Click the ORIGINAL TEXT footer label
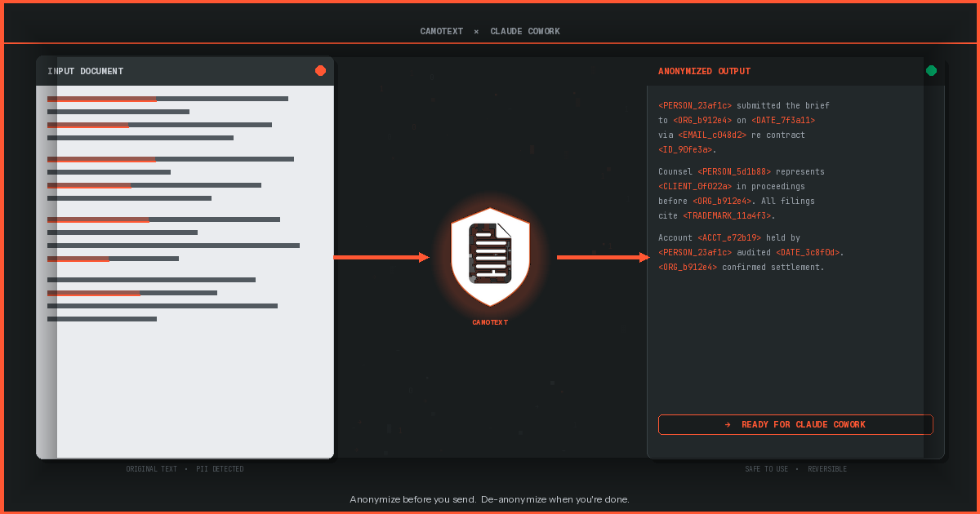 tap(151, 468)
